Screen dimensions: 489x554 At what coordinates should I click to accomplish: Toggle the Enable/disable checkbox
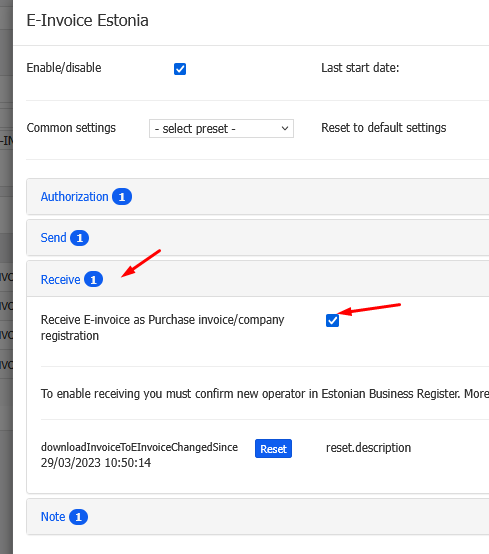point(180,69)
